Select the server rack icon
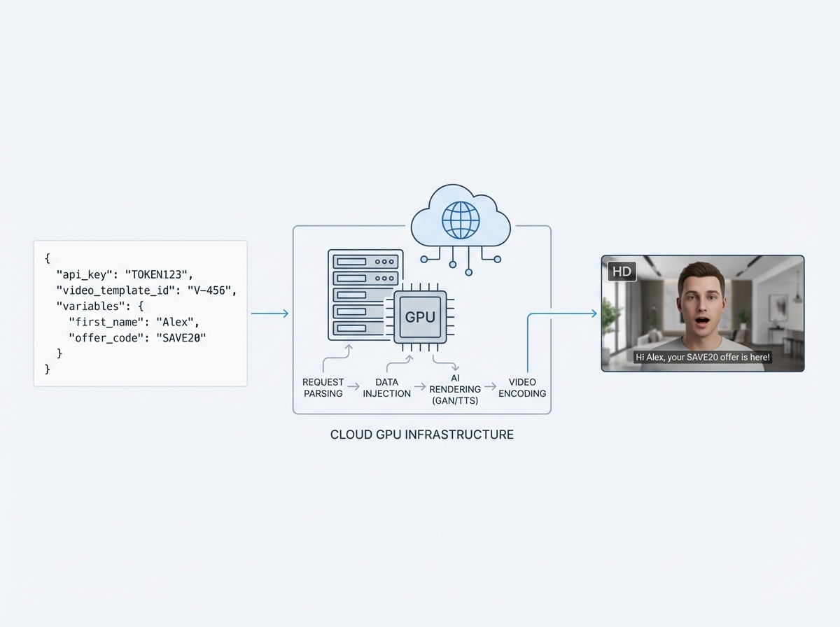The height and width of the screenshot is (627, 840). [x=365, y=294]
